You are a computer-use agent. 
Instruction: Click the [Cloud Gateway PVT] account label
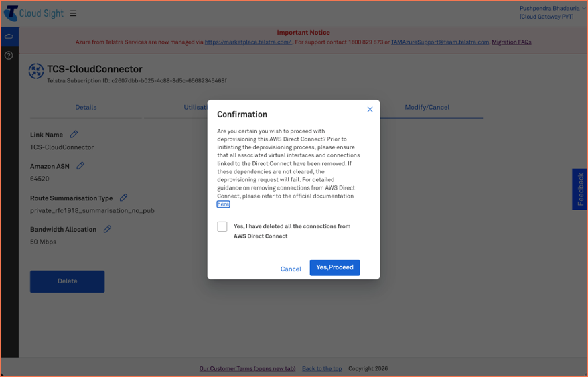click(x=546, y=17)
